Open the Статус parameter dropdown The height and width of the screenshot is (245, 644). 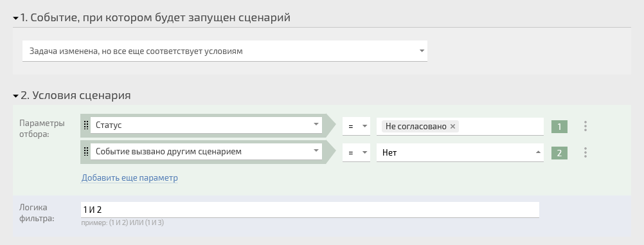click(206, 125)
